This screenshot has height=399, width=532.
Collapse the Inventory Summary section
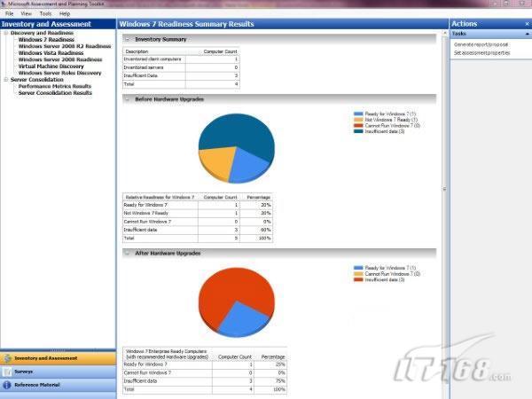point(128,39)
